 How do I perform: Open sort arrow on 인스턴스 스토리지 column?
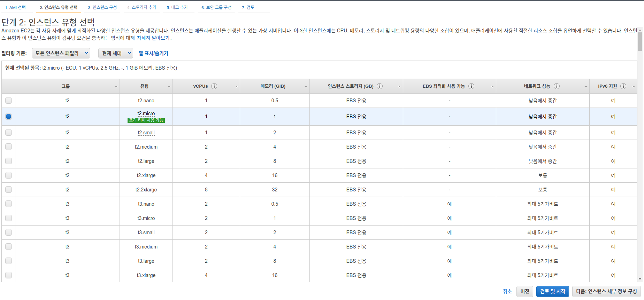point(399,87)
